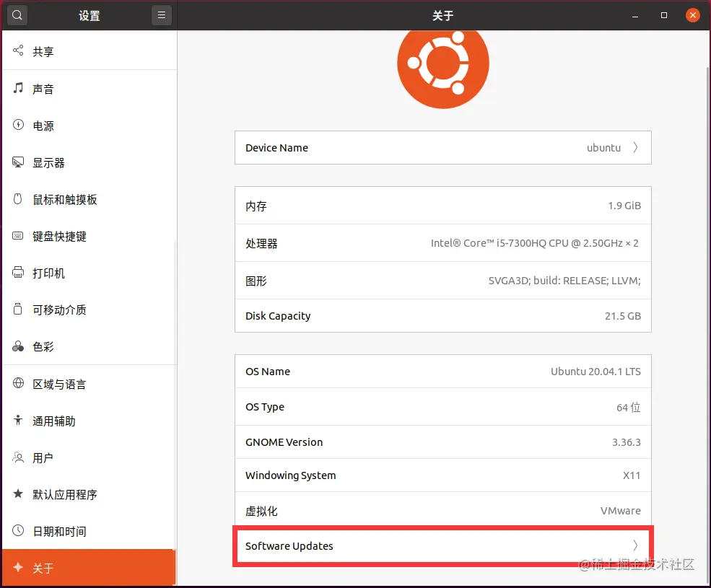Click memory value 1.9 GiB
The height and width of the screenshot is (588, 711).
[624, 206]
